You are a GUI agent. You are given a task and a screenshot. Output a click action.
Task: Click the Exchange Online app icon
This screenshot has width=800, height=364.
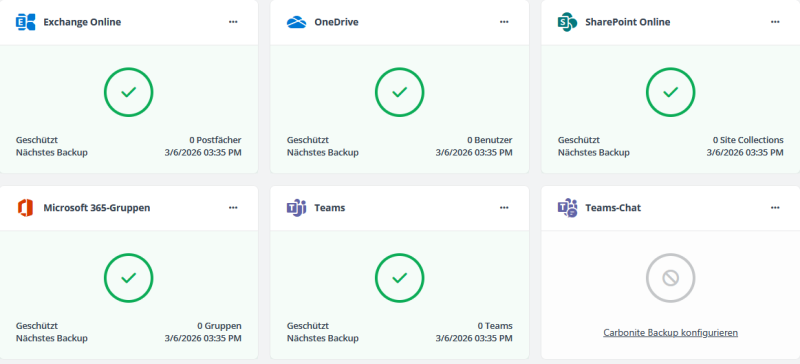pos(26,22)
